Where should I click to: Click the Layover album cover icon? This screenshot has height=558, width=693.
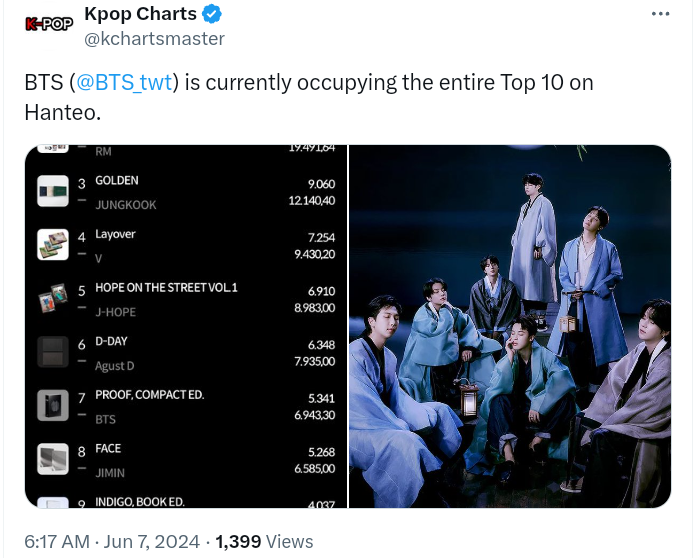pos(53,245)
